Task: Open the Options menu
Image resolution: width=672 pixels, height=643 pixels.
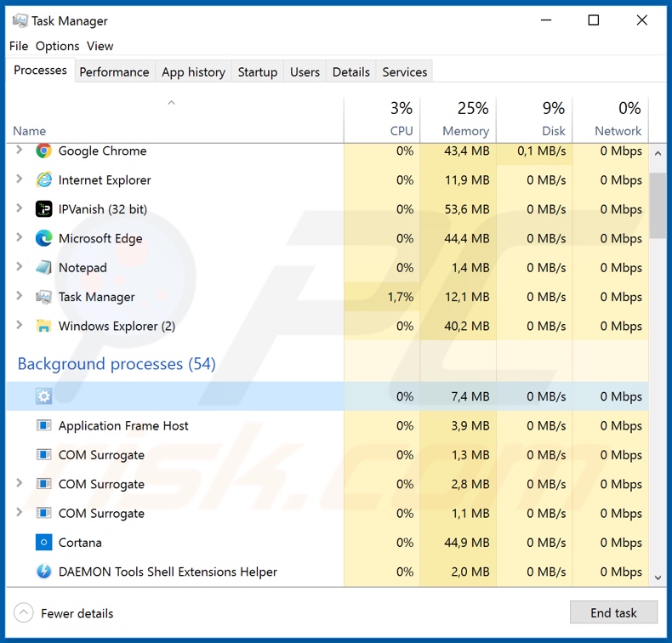Action: (x=58, y=46)
